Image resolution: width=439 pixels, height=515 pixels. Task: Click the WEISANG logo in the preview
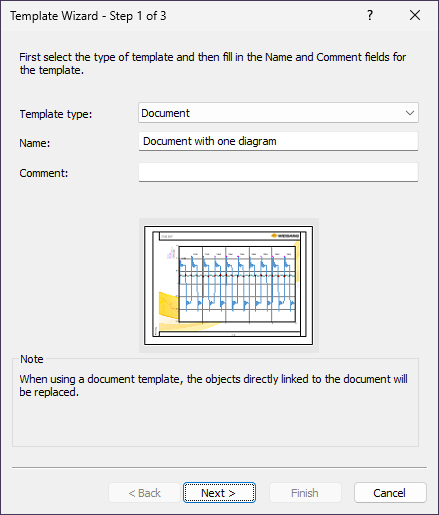(285, 236)
